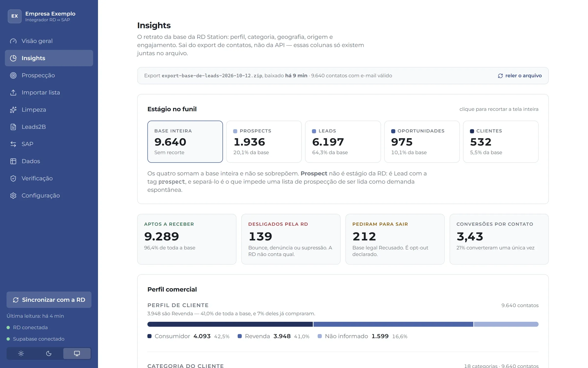This screenshot has width=588, height=368.
Task: Click the Dados table icon
Action: [x=13, y=161]
